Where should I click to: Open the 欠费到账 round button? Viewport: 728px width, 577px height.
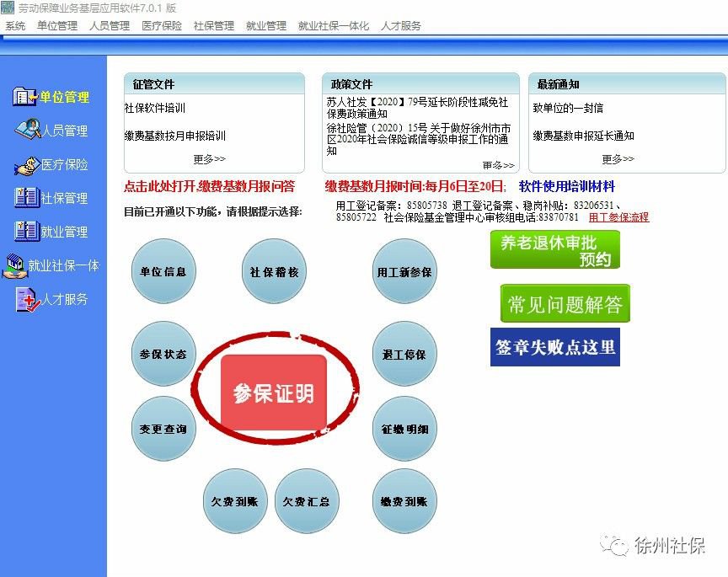pos(235,501)
